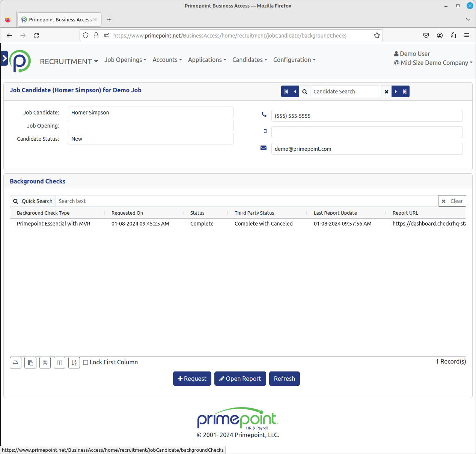Click the demo@primepoint.com email field

[367, 149]
